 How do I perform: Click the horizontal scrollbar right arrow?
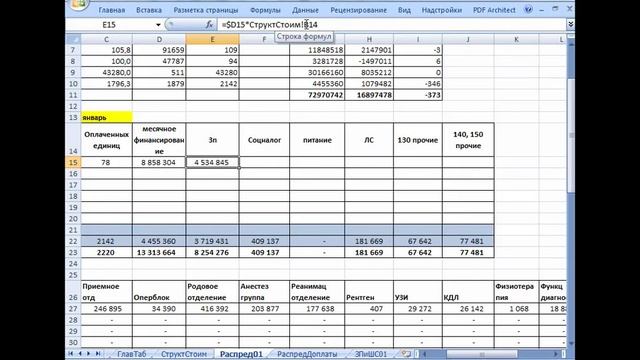pyautogui.click(x=556, y=354)
